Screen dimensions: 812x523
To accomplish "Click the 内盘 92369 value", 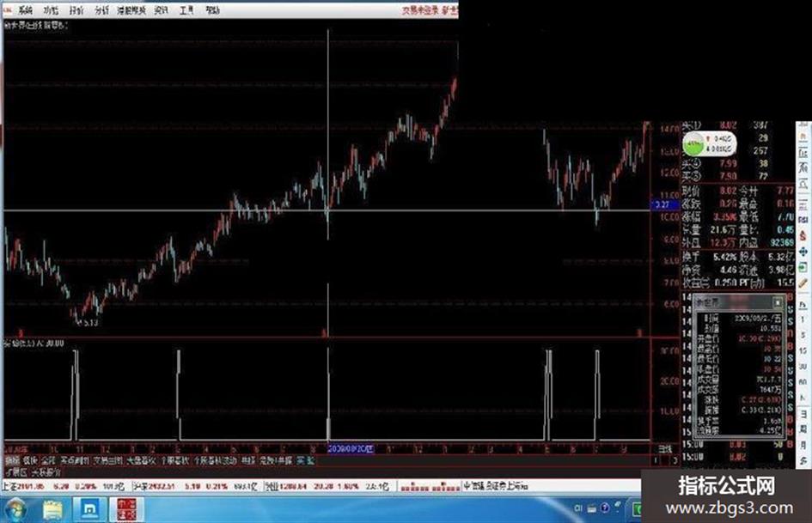I will pyautogui.click(x=782, y=242).
